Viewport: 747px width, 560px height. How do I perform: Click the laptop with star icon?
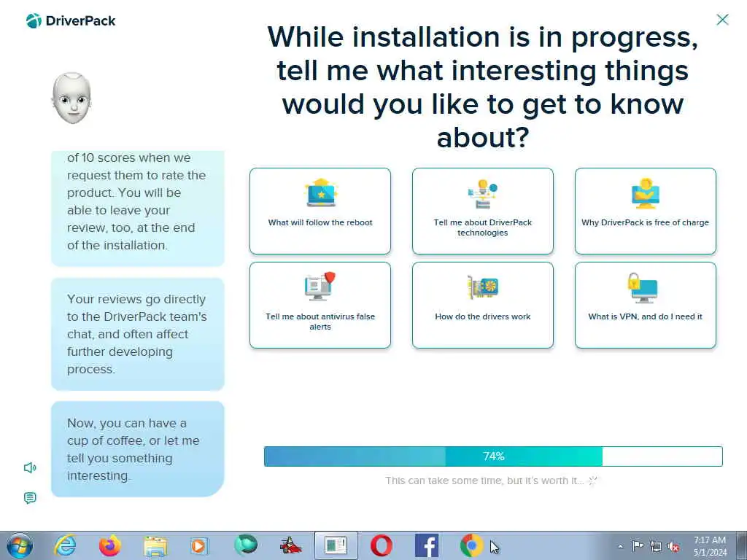pos(321,192)
